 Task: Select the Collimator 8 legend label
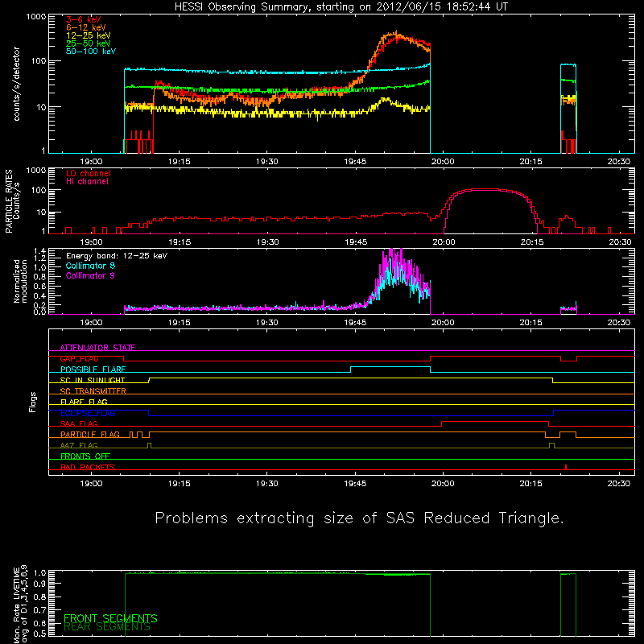tap(90, 266)
